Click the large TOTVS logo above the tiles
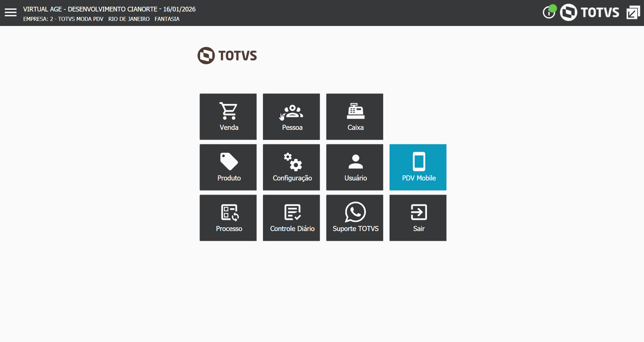Screen dimensions: 644x342 pyautogui.click(x=227, y=56)
